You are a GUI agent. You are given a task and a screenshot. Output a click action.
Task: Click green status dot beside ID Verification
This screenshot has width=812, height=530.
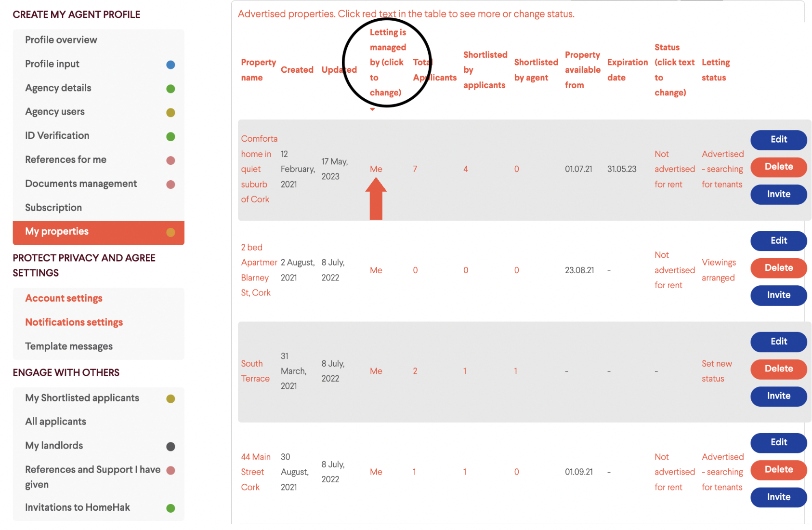tap(170, 137)
